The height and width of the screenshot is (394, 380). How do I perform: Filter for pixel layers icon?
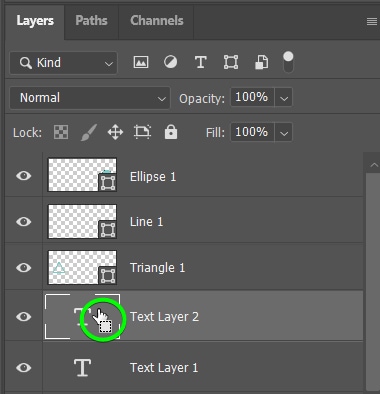click(x=141, y=62)
